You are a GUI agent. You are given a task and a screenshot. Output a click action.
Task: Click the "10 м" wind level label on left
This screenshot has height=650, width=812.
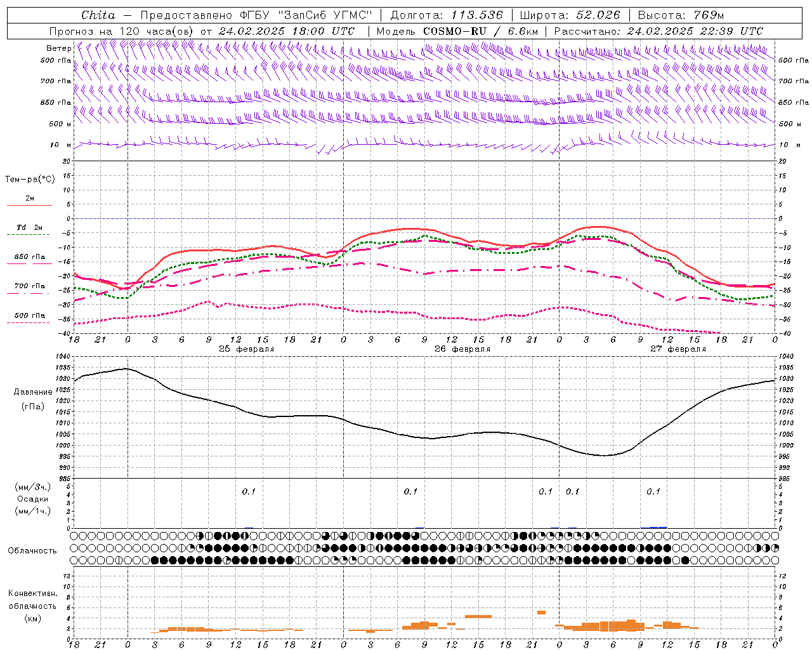coord(60,145)
